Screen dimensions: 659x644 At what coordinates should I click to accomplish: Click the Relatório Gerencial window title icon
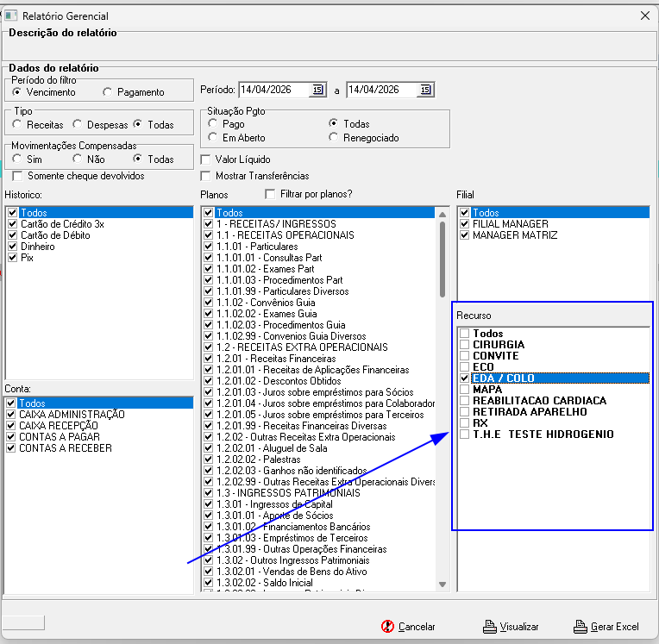11,16
